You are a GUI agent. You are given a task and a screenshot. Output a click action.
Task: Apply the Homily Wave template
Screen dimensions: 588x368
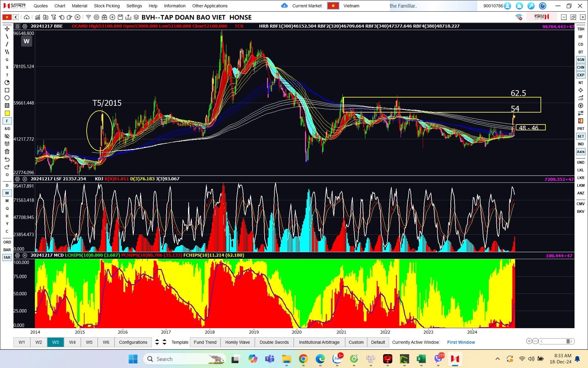coord(237,342)
